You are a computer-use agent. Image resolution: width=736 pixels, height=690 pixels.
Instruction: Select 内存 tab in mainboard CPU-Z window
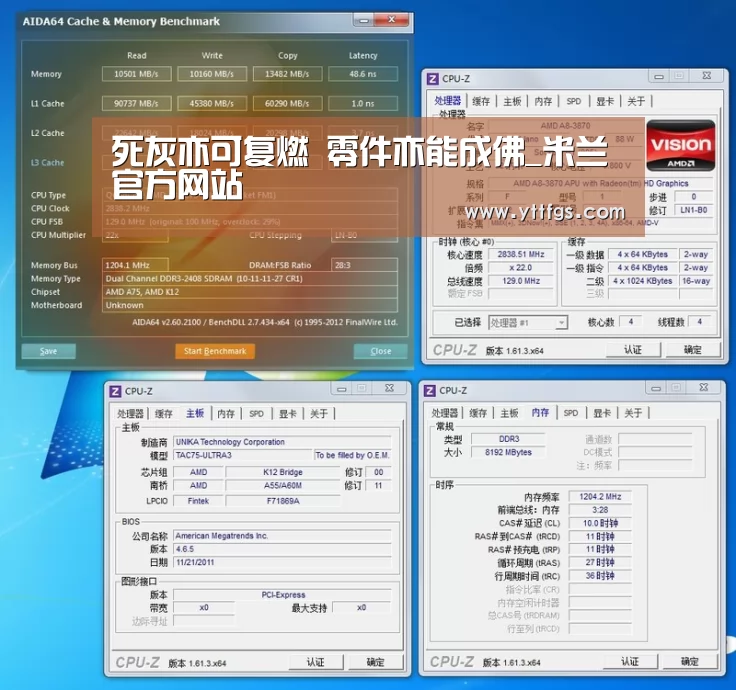click(226, 414)
